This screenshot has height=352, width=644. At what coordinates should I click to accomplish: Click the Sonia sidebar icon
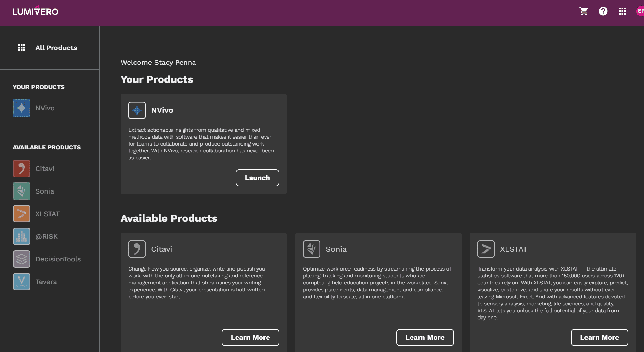[x=22, y=191]
